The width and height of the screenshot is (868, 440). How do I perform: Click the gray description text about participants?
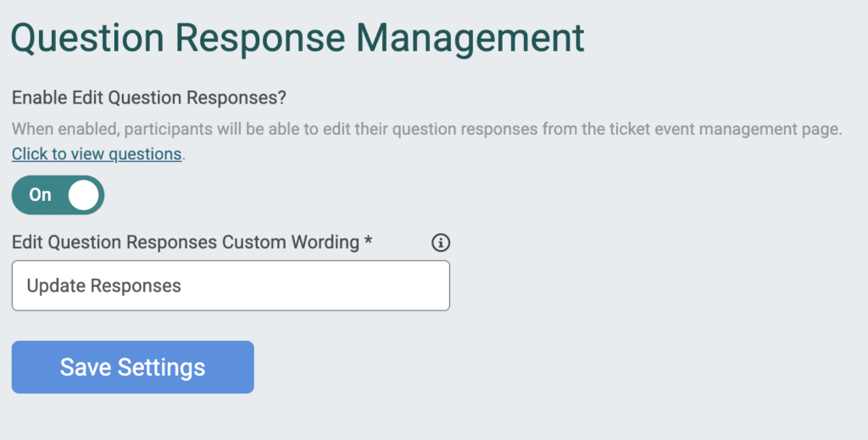427,130
